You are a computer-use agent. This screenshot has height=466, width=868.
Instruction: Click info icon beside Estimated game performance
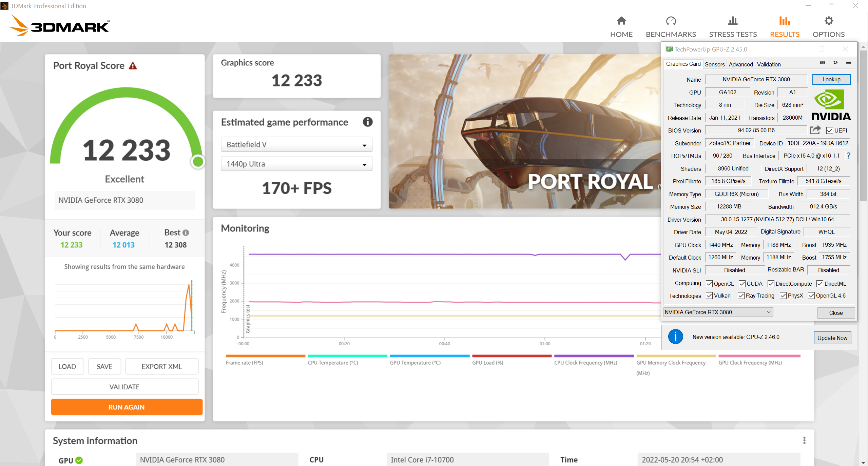367,122
